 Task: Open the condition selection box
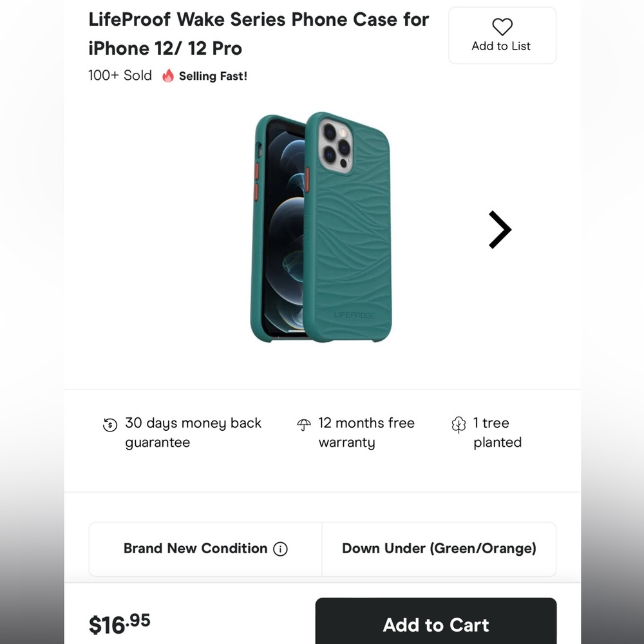(204, 549)
